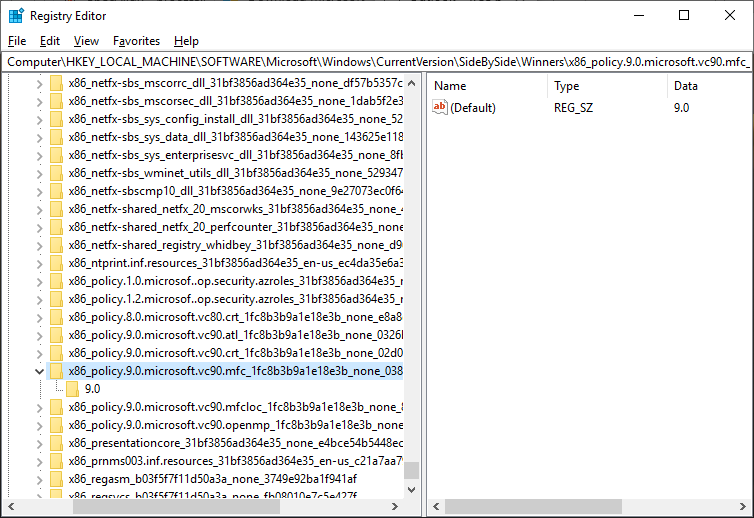Open the File menu

(17, 41)
